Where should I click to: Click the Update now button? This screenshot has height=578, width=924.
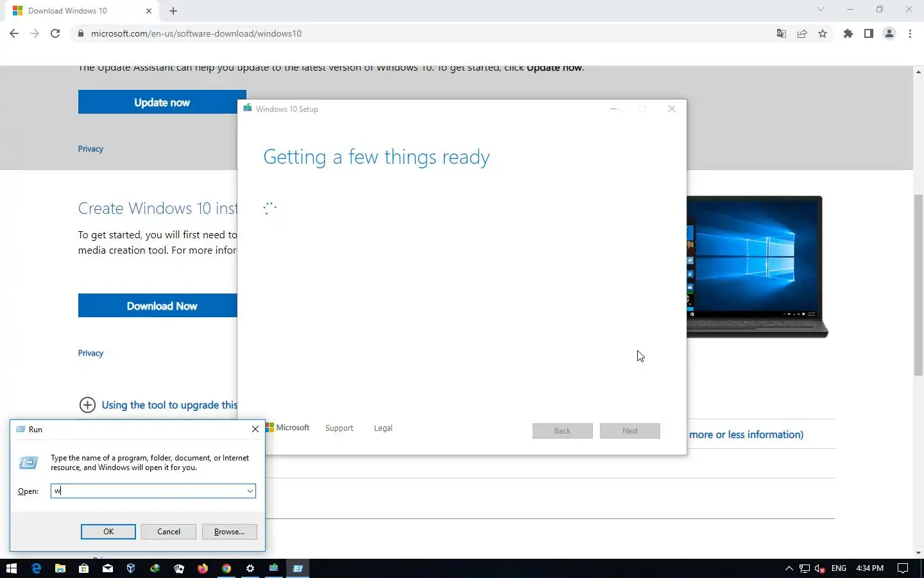tap(162, 102)
